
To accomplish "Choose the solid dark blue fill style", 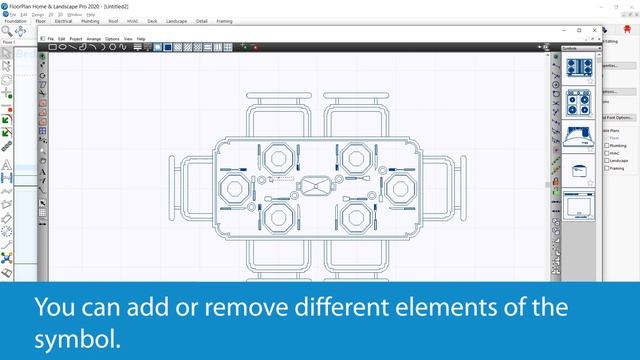I will (168, 47).
